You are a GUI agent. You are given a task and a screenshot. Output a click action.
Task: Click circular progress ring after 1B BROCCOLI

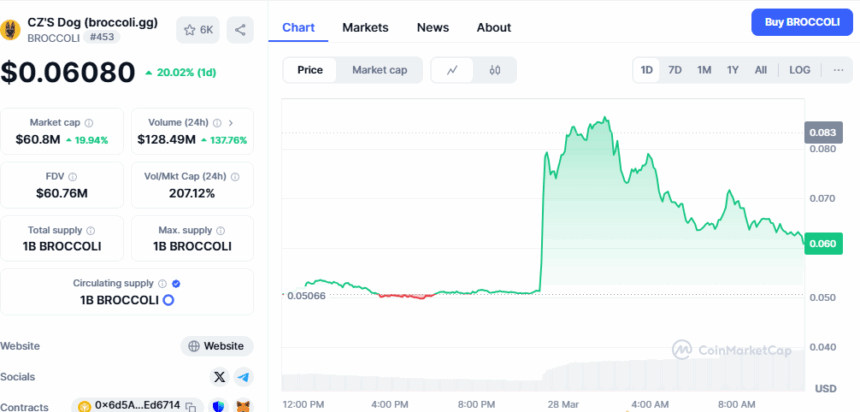pos(168,300)
